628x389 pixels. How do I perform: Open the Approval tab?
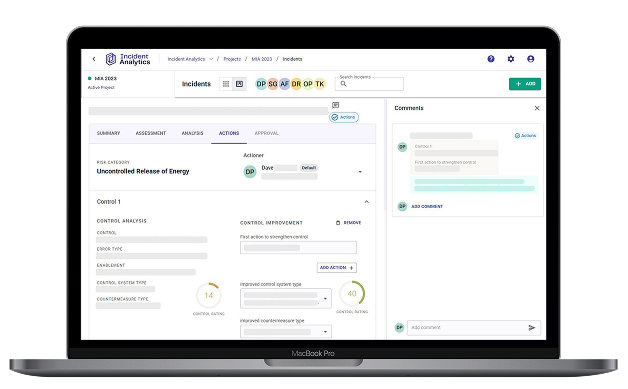tap(266, 133)
